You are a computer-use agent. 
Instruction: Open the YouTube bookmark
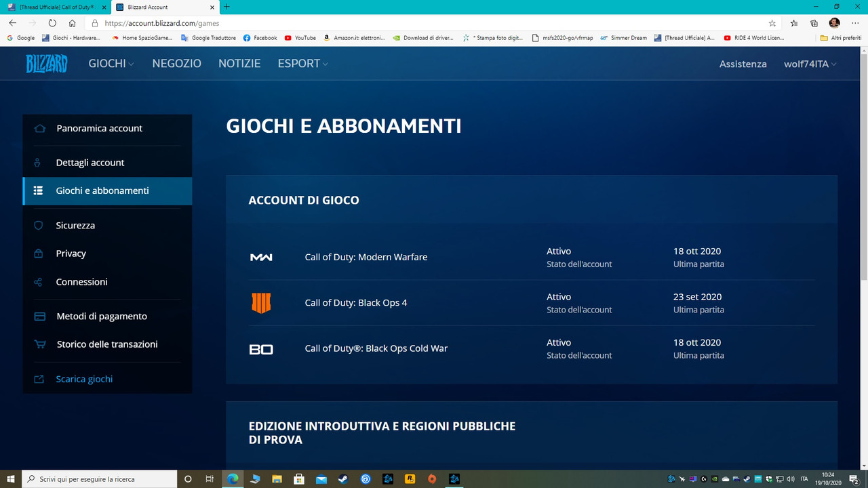coord(300,38)
